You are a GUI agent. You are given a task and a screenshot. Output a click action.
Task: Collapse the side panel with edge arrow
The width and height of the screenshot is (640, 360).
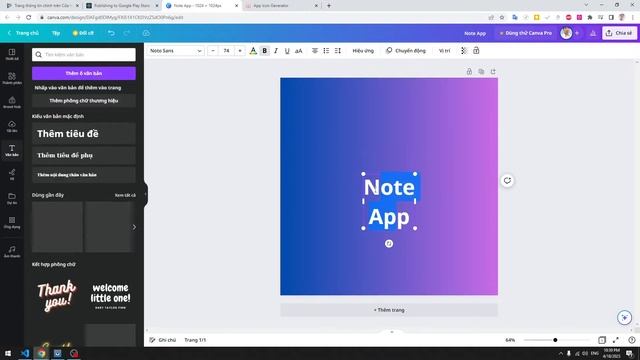(x=145, y=195)
